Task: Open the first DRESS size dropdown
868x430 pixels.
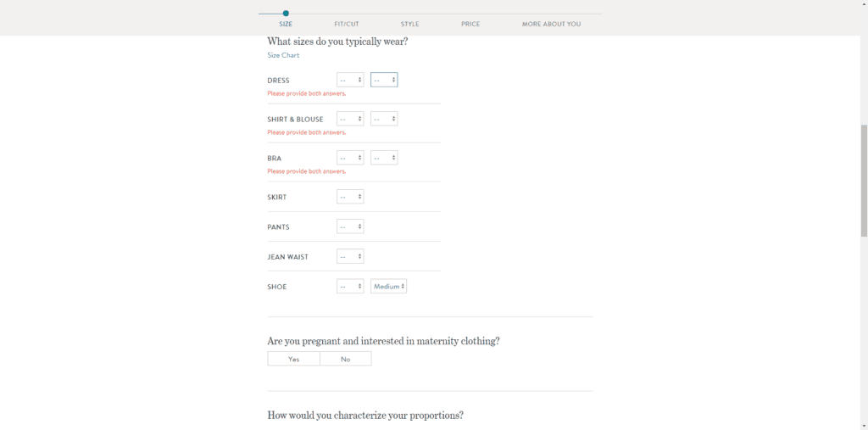Action: [x=350, y=80]
